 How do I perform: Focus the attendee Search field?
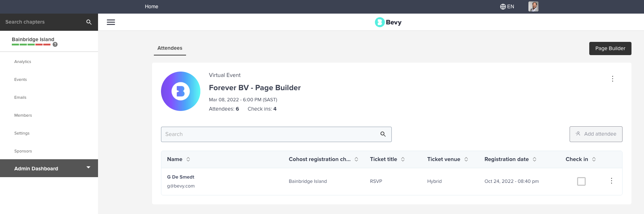276,134
